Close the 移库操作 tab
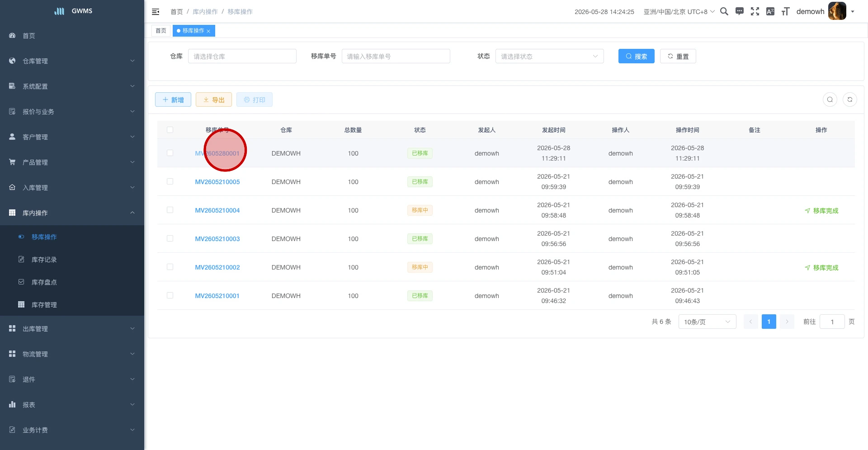868x450 pixels. [208, 31]
